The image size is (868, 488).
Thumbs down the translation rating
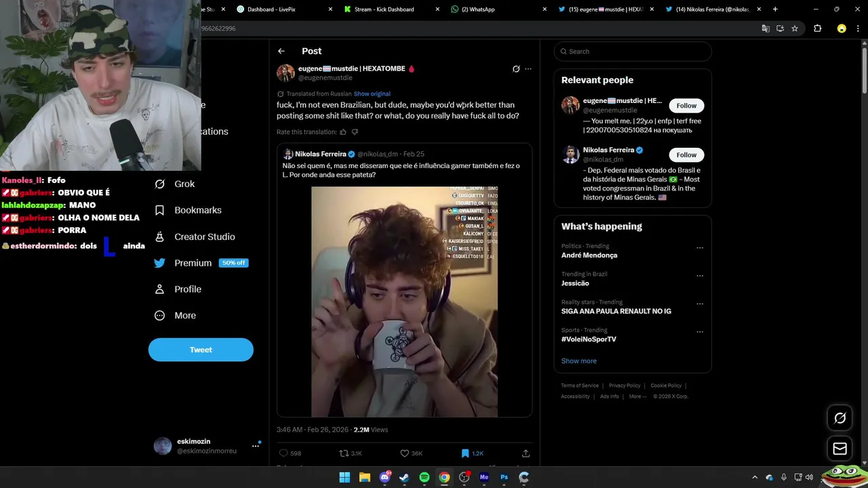[355, 132]
